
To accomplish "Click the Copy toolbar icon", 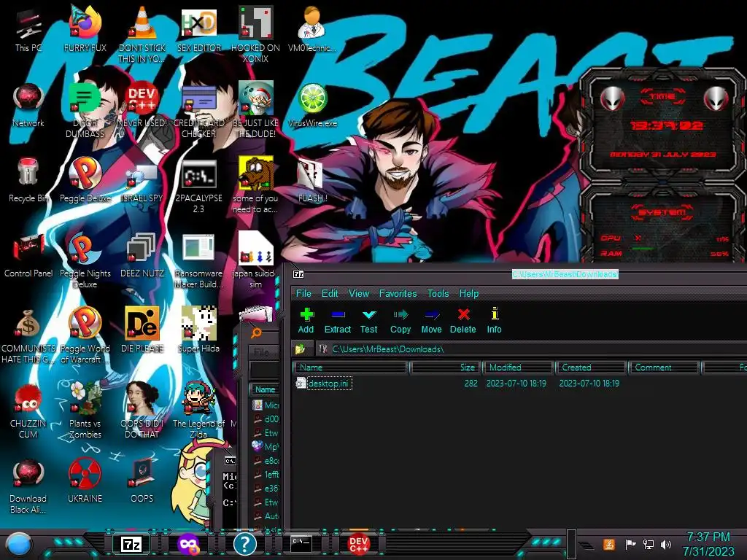I will coord(400,321).
